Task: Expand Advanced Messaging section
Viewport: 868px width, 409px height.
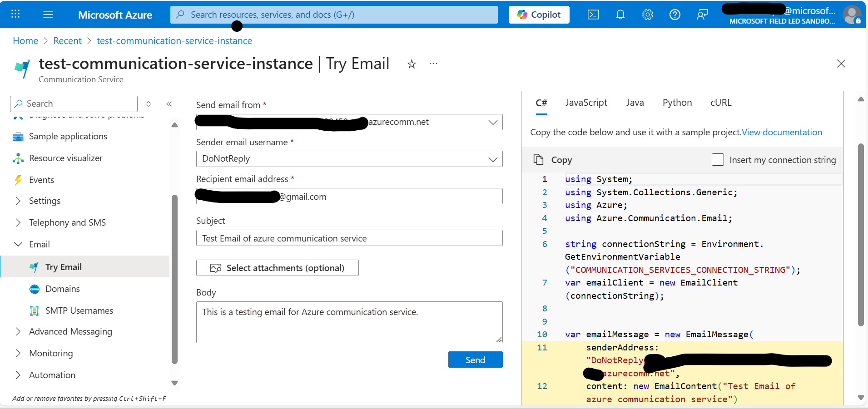Action: click(x=70, y=331)
